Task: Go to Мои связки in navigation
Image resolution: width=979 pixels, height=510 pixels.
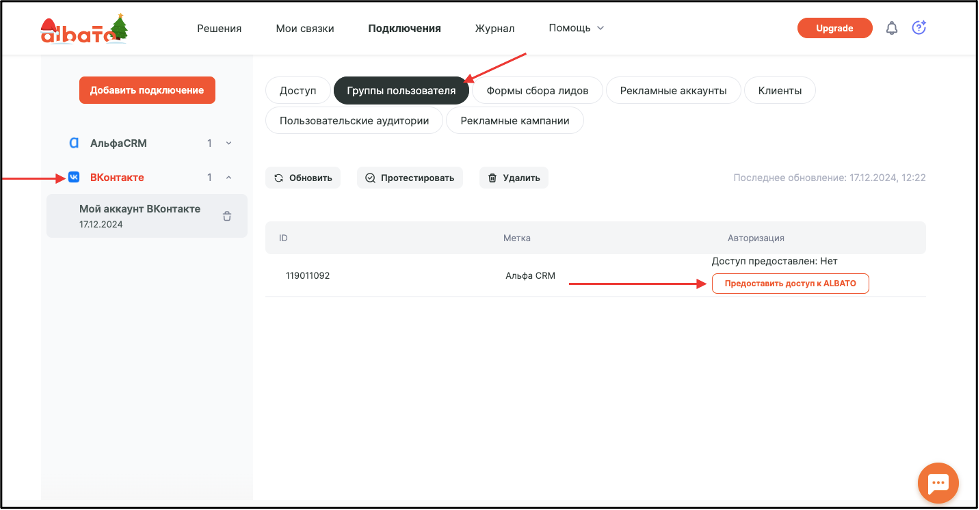Action: click(305, 29)
